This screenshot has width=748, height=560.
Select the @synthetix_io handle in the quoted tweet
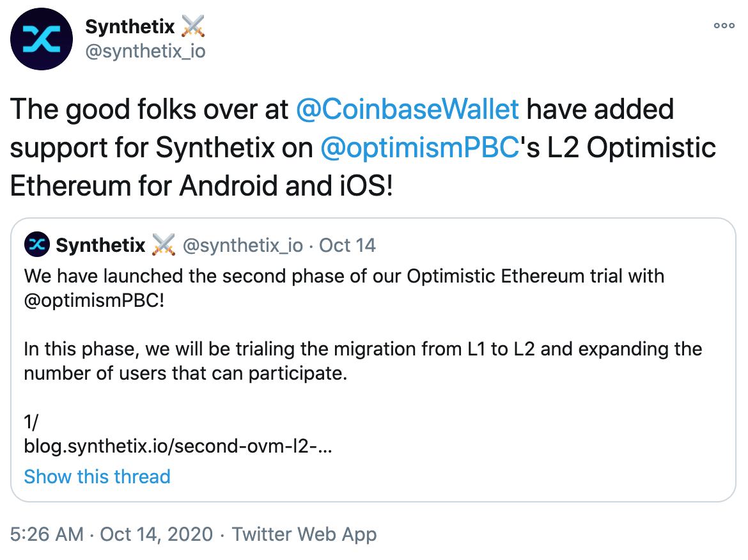(x=243, y=245)
